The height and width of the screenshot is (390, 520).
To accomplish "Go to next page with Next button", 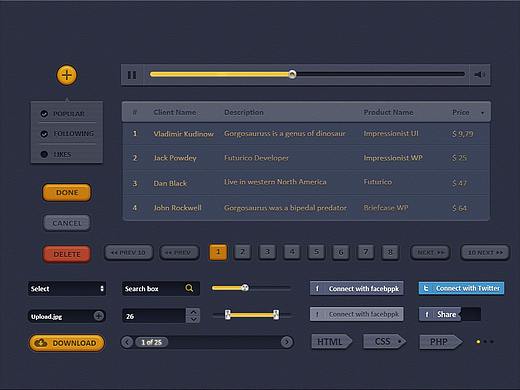I will [430, 252].
